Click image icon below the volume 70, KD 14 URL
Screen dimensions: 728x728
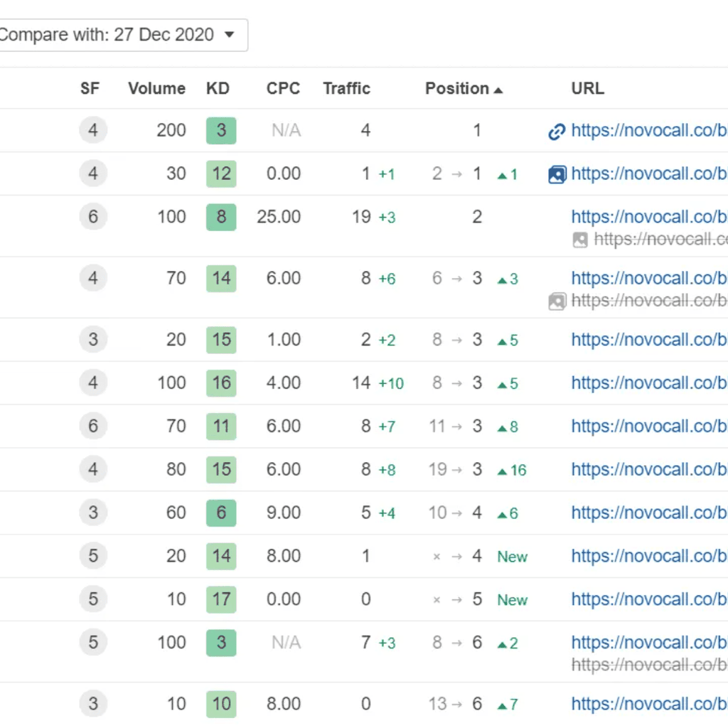pos(557,301)
